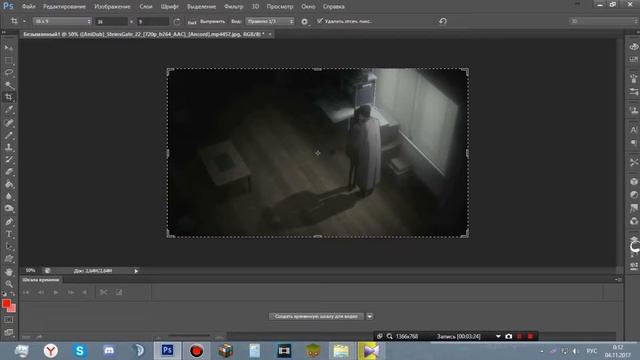Play the timeline
The height and width of the screenshot is (360, 640).
56,292
